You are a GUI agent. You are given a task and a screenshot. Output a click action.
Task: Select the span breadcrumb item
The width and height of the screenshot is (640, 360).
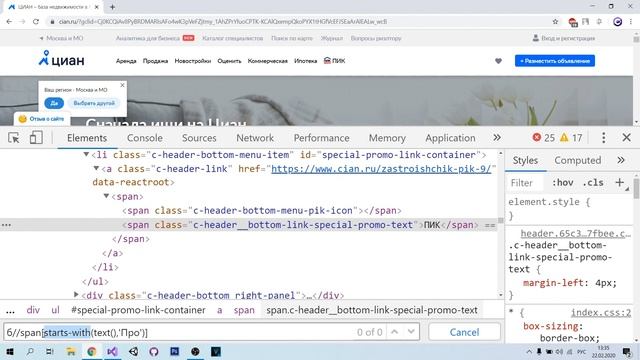[244, 310]
